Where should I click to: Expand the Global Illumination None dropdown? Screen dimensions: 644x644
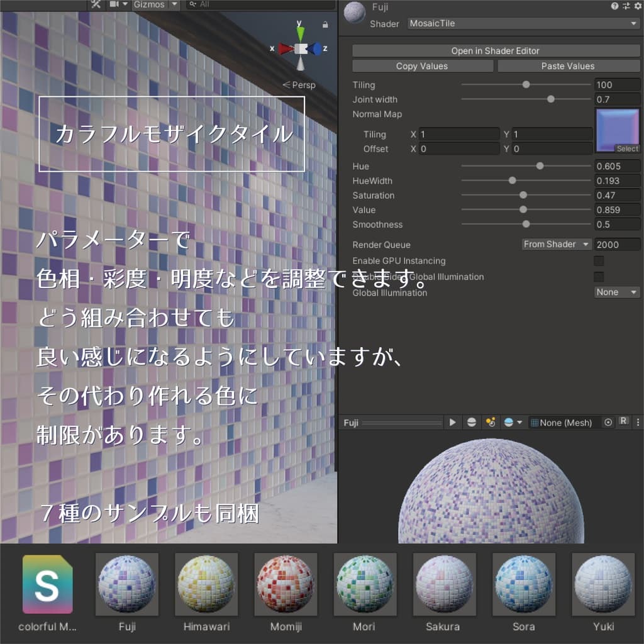coord(616,292)
